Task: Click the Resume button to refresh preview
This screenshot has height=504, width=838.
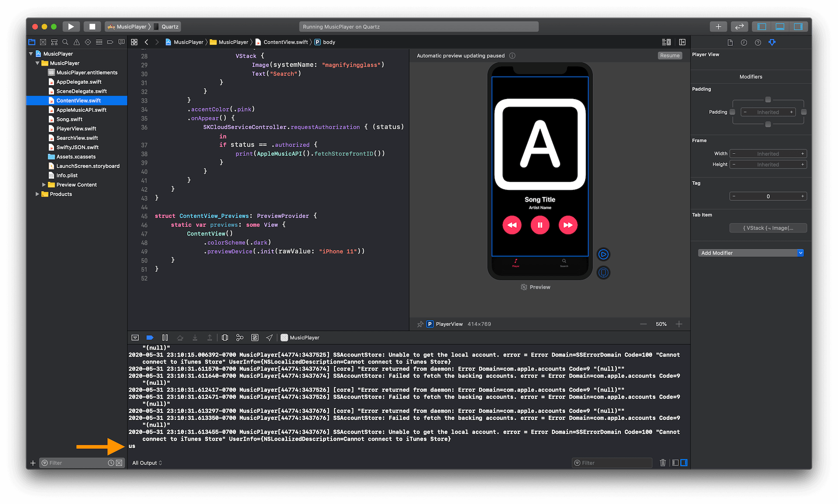Action: pos(670,55)
